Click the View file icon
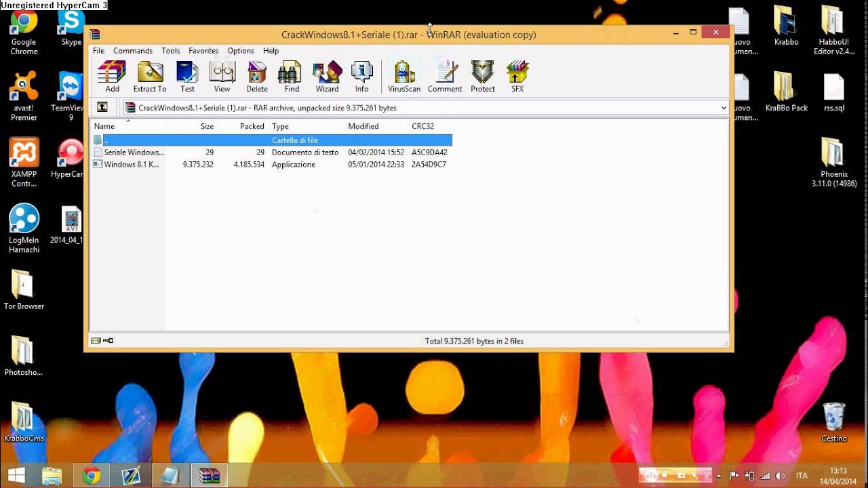This screenshot has width=868, height=488. click(222, 77)
